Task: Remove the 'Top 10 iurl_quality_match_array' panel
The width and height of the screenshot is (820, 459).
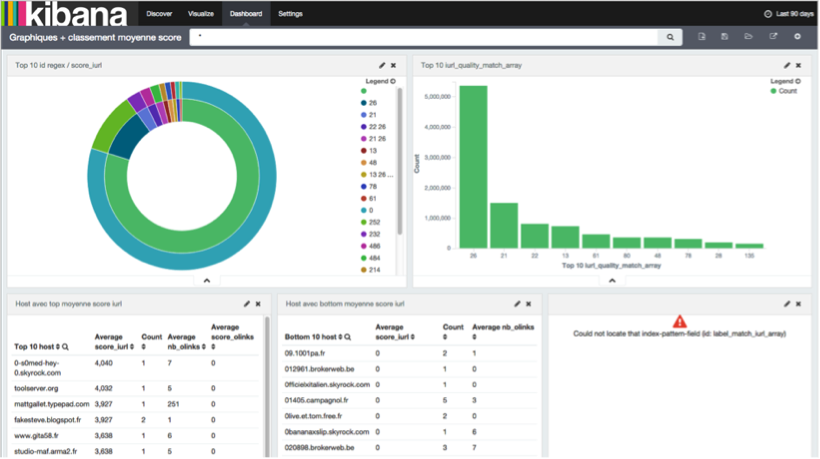Action: pos(799,65)
